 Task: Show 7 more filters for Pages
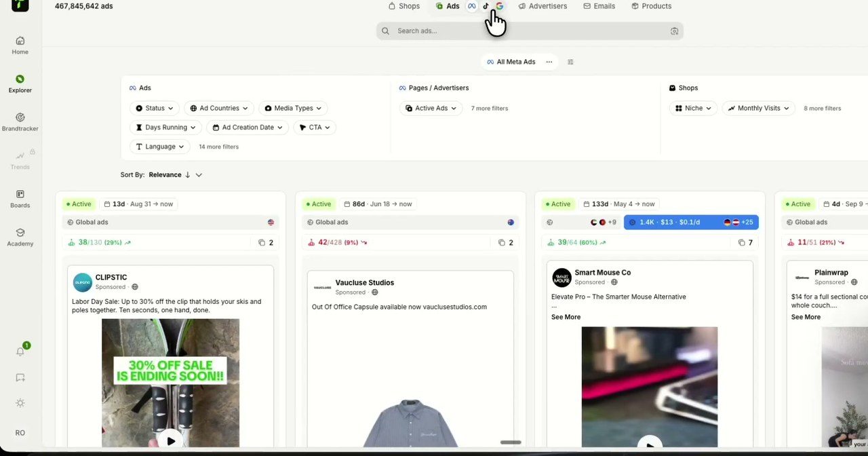490,109
